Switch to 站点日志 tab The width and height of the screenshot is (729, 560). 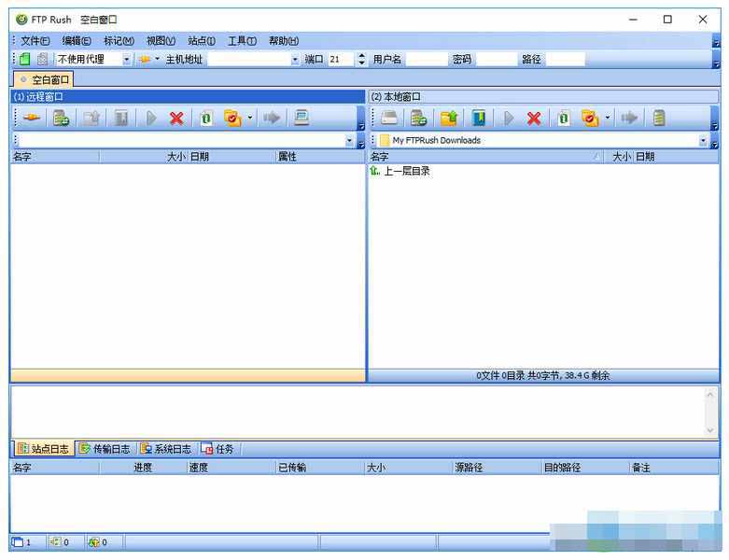(x=43, y=448)
